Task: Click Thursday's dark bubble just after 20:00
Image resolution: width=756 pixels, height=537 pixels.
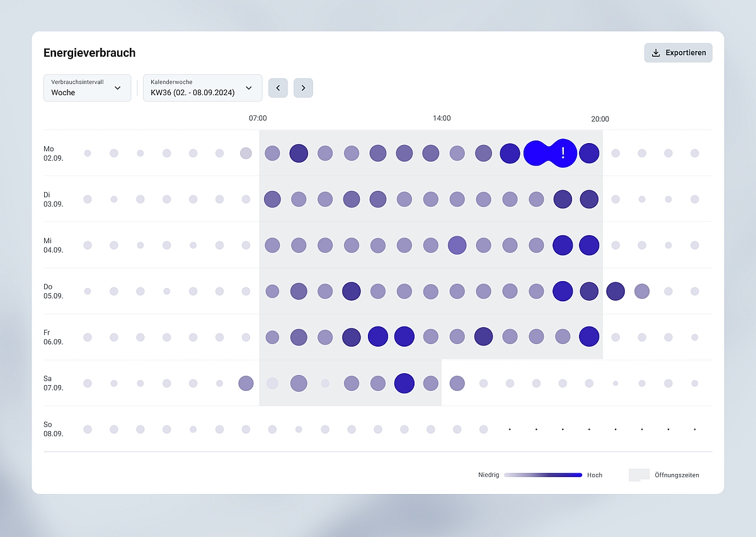Action: 616,291
